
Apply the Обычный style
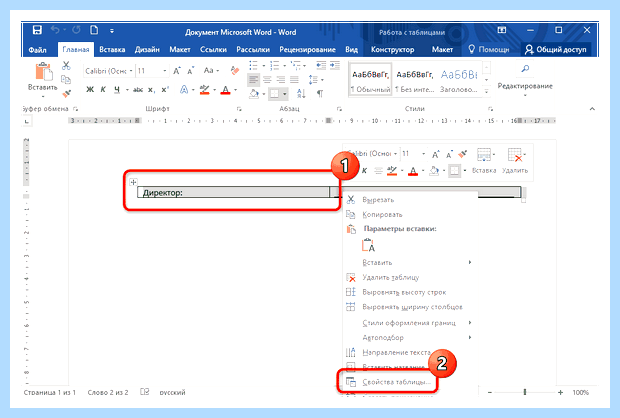[x=370, y=81]
